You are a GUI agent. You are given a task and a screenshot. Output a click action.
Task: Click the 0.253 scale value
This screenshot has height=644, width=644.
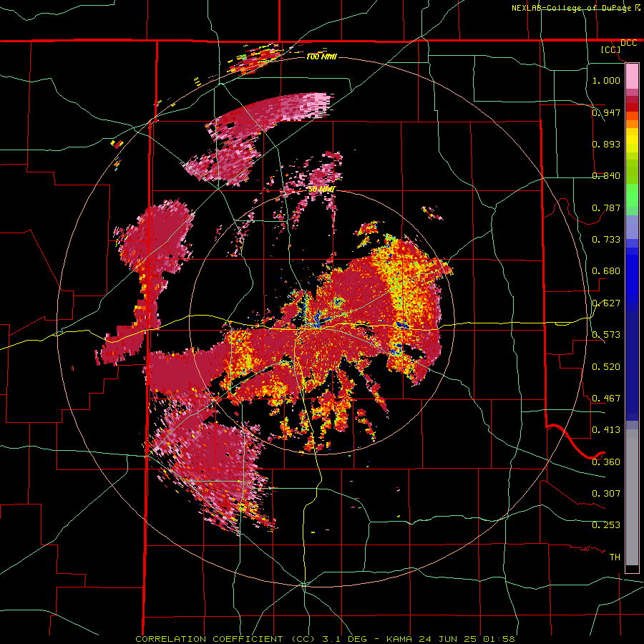(606, 525)
